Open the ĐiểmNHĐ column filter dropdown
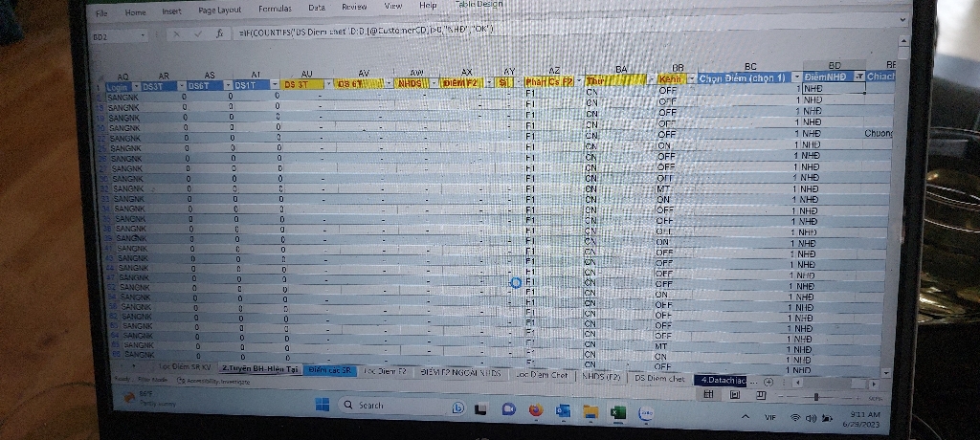The height and width of the screenshot is (440, 980). (x=857, y=76)
